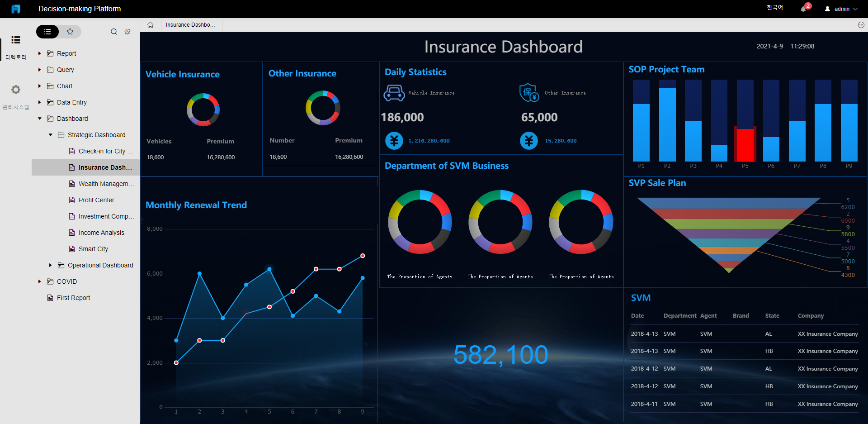Screen dimensions: 868x424
Task: Click the pin sidebar icon
Action: (127, 32)
